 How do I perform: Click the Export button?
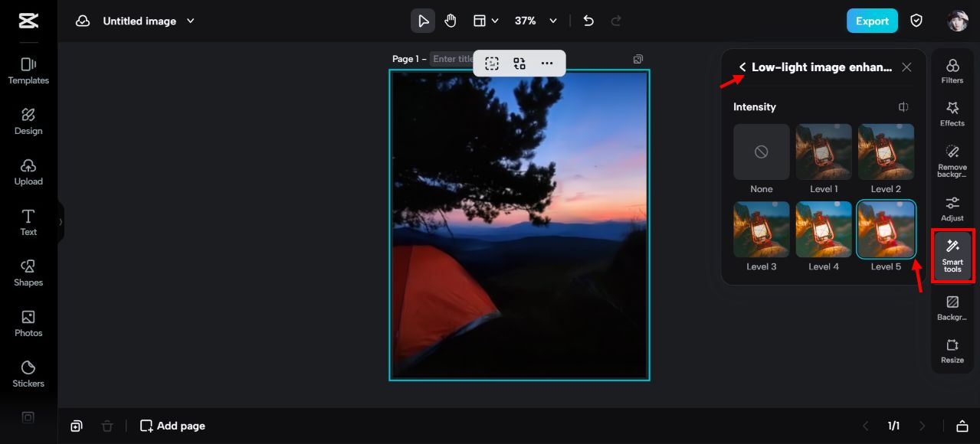coord(872,21)
